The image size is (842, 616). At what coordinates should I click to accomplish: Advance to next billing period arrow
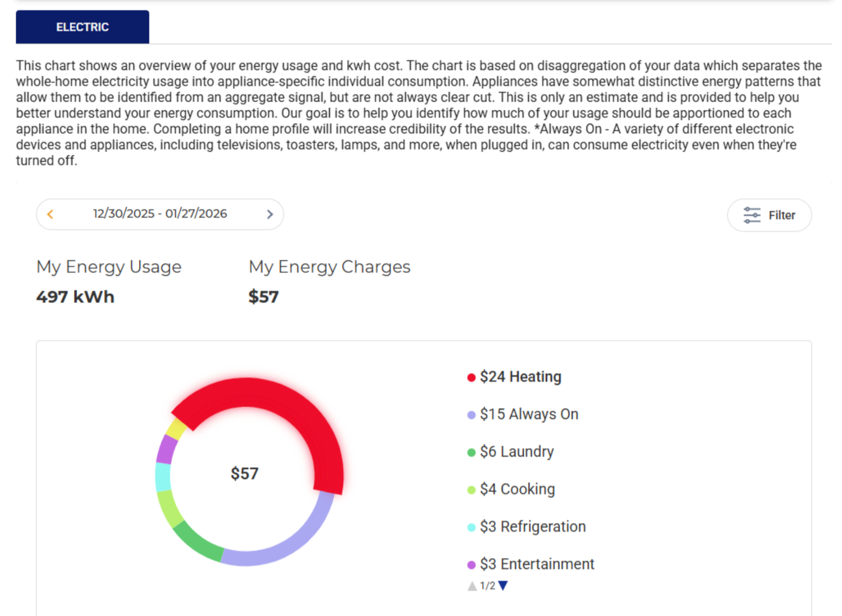270,214
